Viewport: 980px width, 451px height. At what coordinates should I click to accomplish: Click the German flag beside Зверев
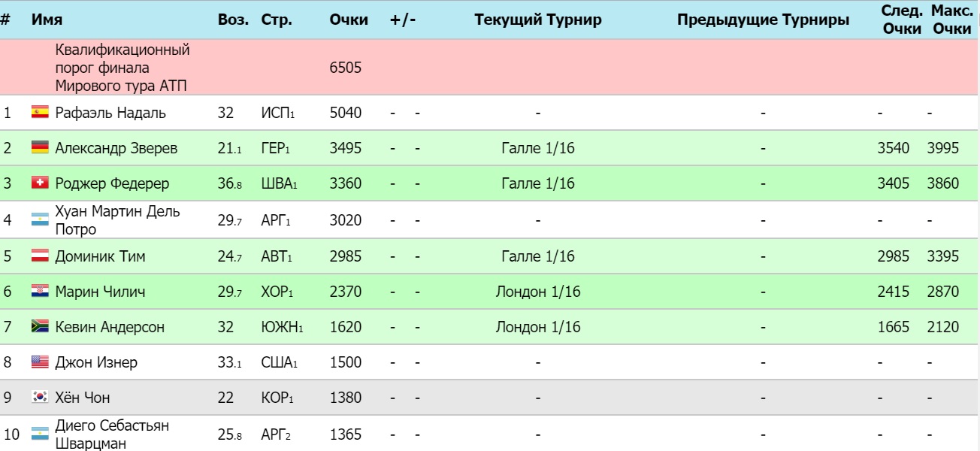pos(40,148)
